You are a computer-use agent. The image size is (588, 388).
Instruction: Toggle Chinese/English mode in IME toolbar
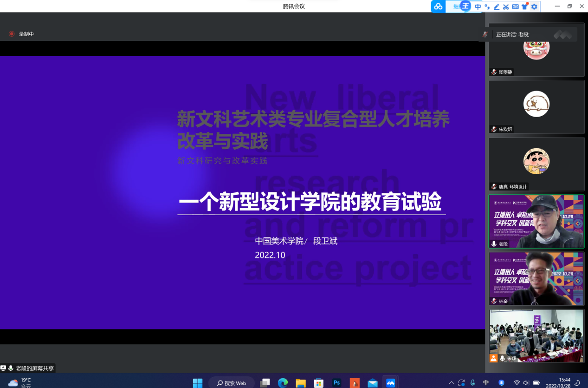click(478, 7)
